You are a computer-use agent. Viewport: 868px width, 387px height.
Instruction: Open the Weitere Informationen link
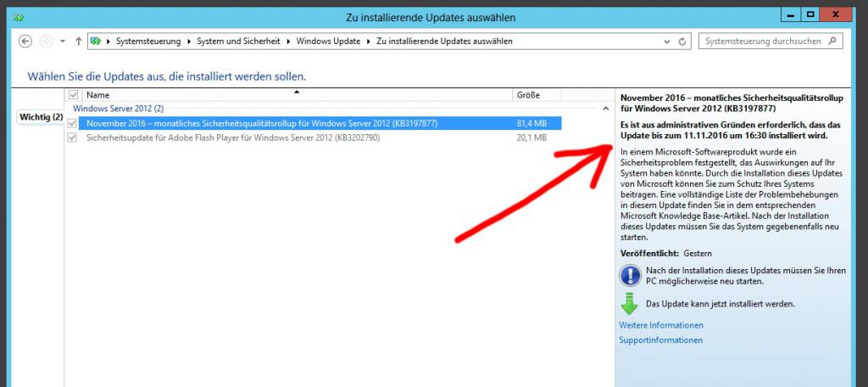(661, 325)
